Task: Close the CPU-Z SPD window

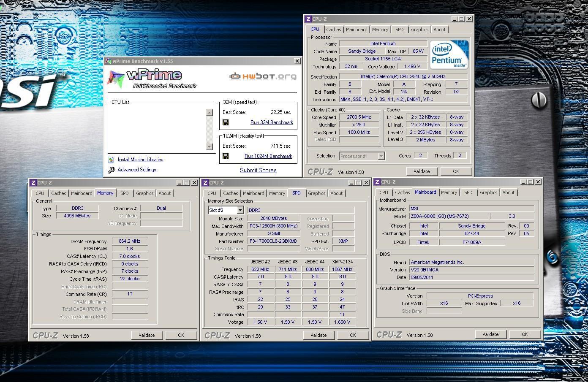Action: tap(366, 183)
